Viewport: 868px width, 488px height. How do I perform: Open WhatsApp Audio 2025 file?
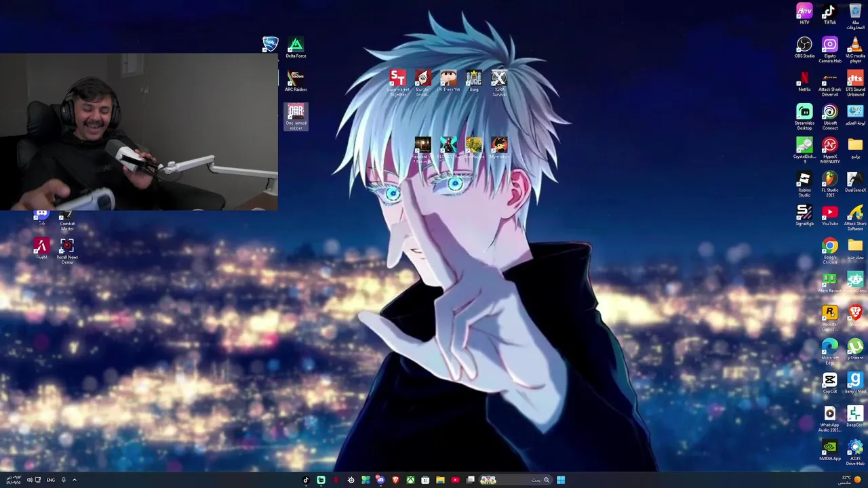(x=830, y=418)
